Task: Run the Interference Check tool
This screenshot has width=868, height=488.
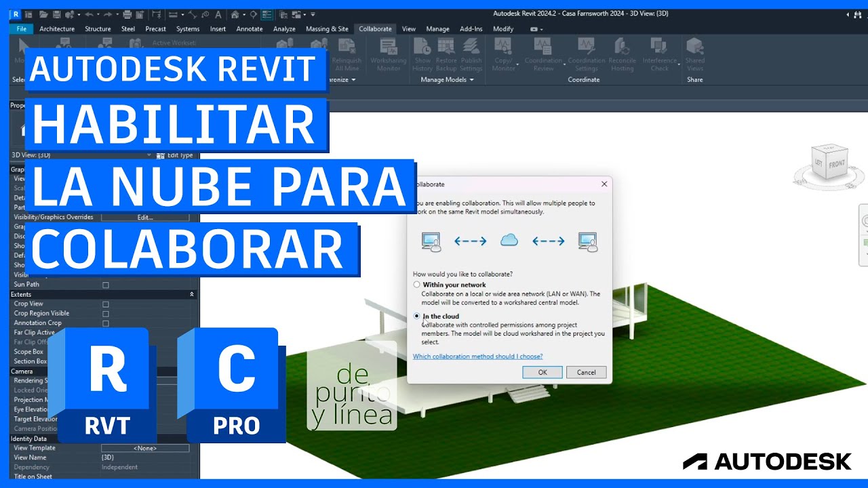Action: pos(660,56)
